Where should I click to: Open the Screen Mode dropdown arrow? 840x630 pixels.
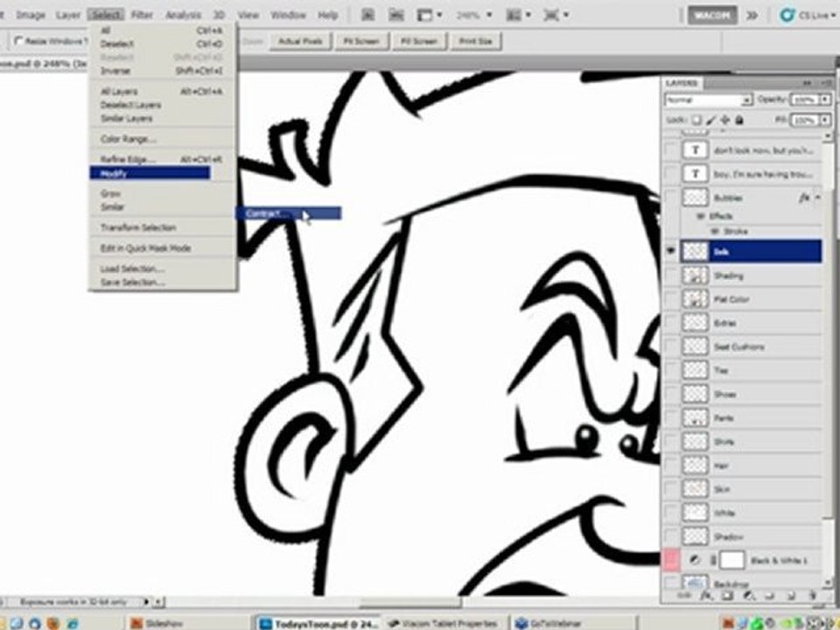click(566, 15)
